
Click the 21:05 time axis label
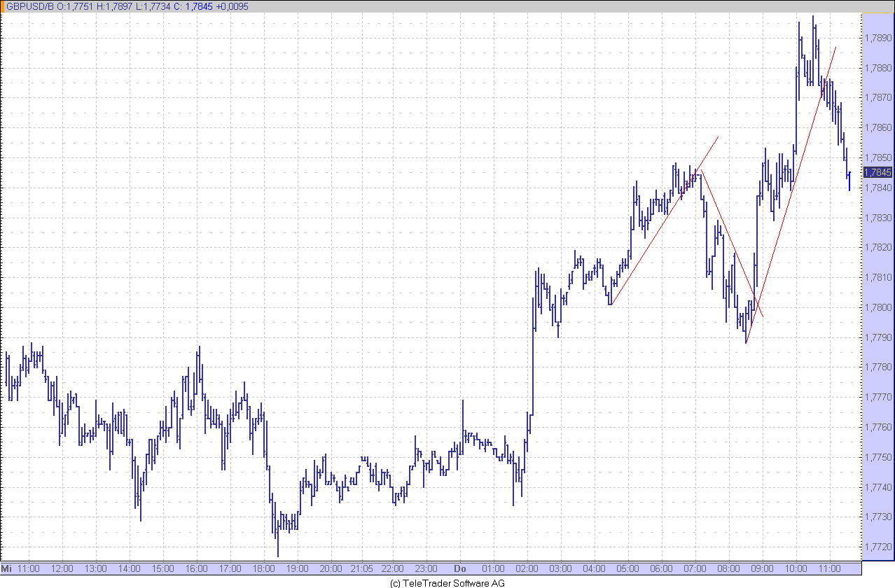361,568
